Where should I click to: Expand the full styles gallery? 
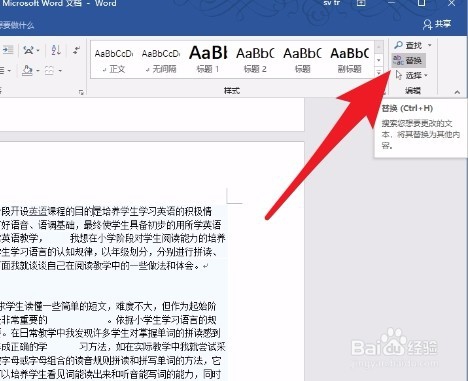(x=379, y=72)
